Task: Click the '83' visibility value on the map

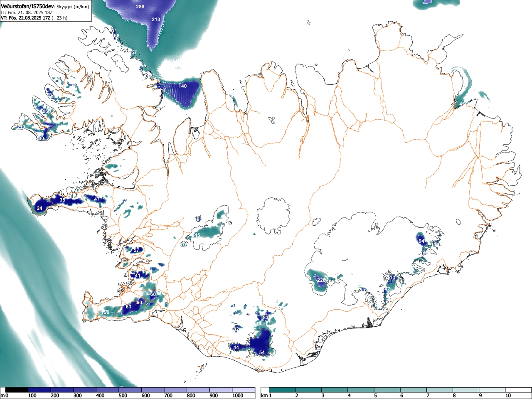Action: click(x=266, y=318)
